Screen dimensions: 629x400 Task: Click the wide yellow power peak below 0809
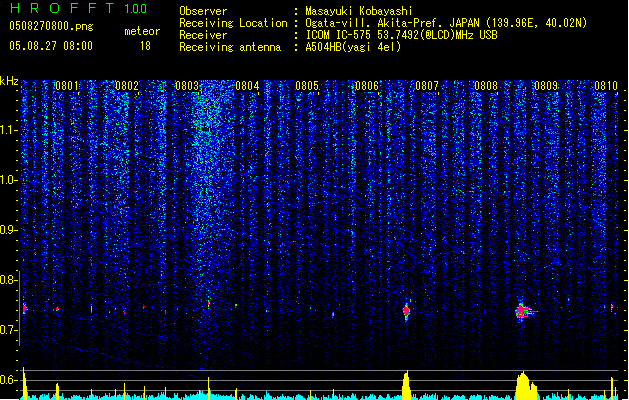[x=526, y=386]
